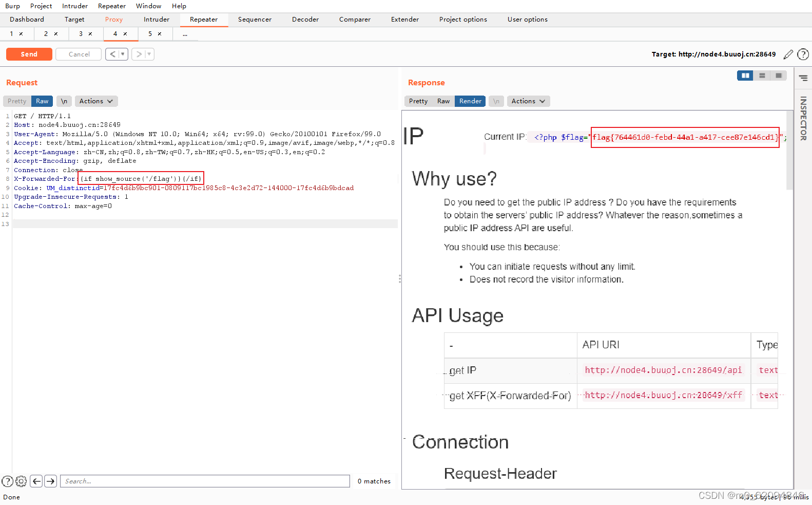Screen dimensions: 812x505
Task: Click the response pane vertical scrollbar
Action: [x=789, y=150]
